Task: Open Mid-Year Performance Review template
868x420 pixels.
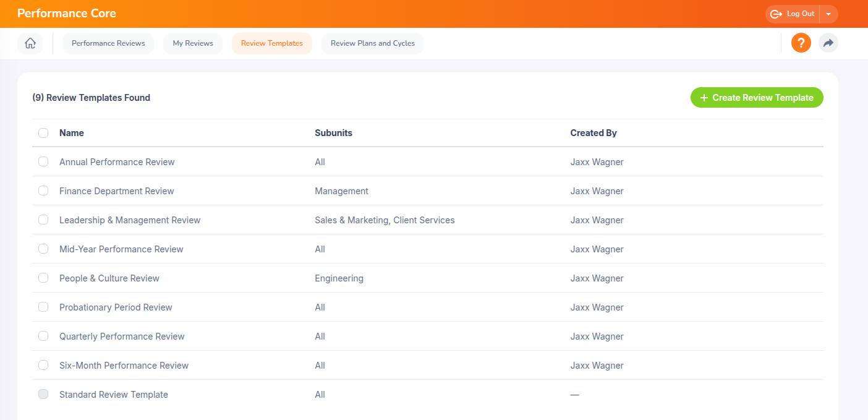Action: (x=121, y=249)
